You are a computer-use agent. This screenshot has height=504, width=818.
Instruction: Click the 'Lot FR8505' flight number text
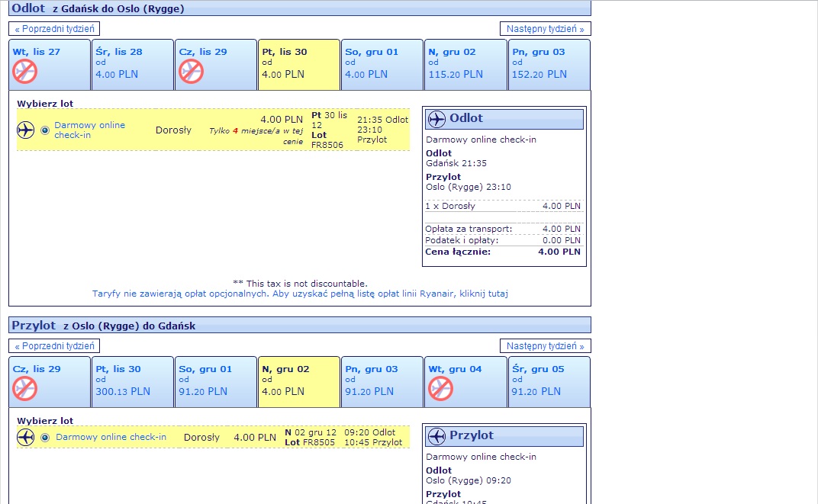pos(310,442)
